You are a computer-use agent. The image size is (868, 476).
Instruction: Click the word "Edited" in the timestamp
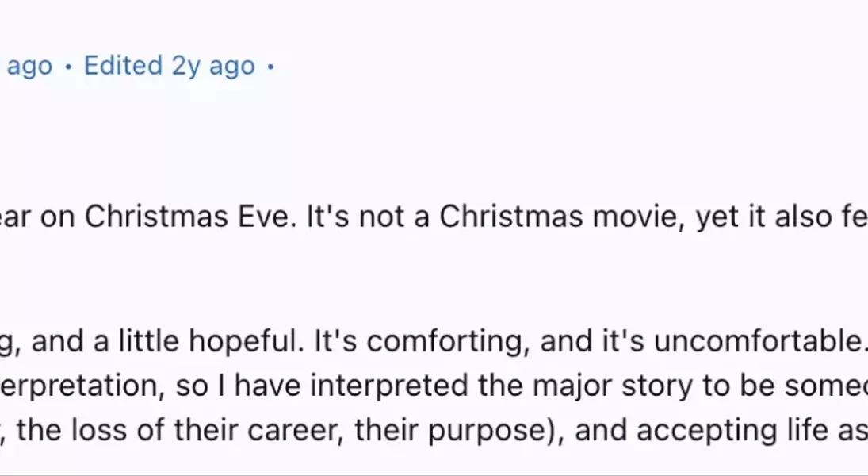pyautogui.click(x=123, y=66)
